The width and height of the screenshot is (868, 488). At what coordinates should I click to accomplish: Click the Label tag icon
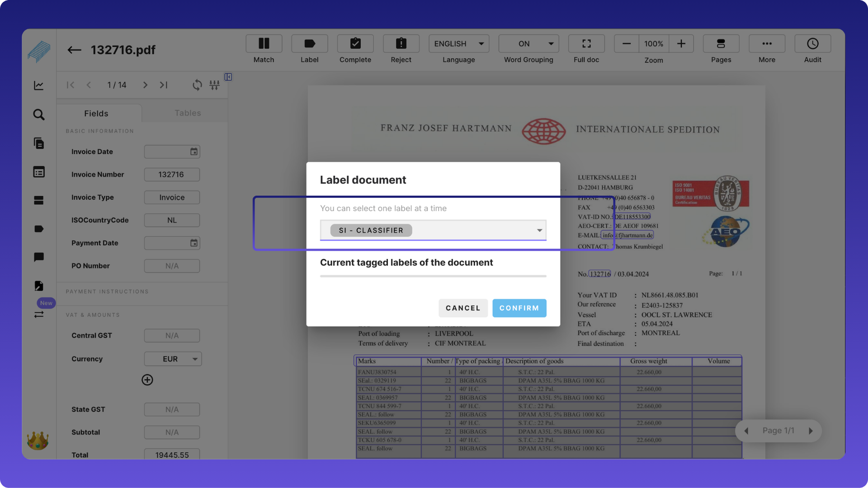(x=309, y=43)
